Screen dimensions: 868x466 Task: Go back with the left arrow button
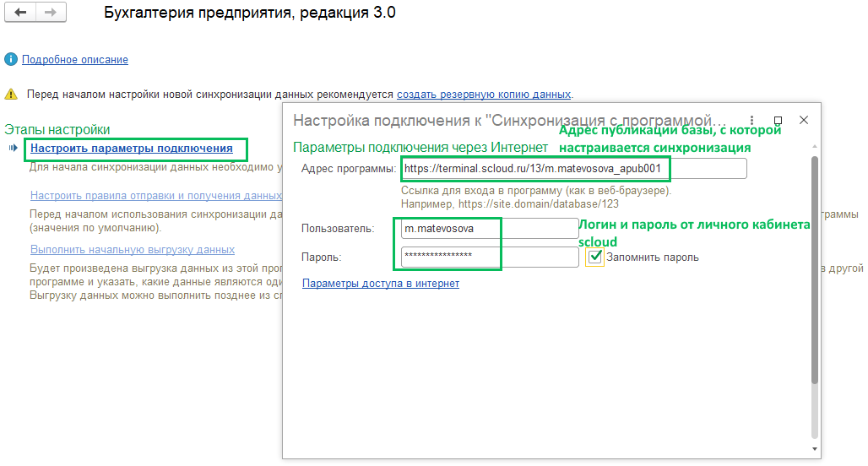[20, 12]
